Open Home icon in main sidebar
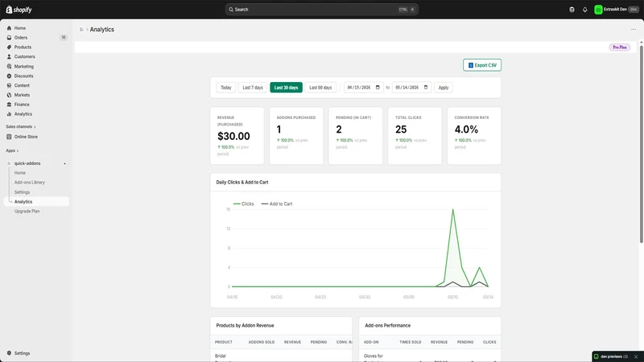This screenshot has height=362, width=644. [x=9, y=28]
